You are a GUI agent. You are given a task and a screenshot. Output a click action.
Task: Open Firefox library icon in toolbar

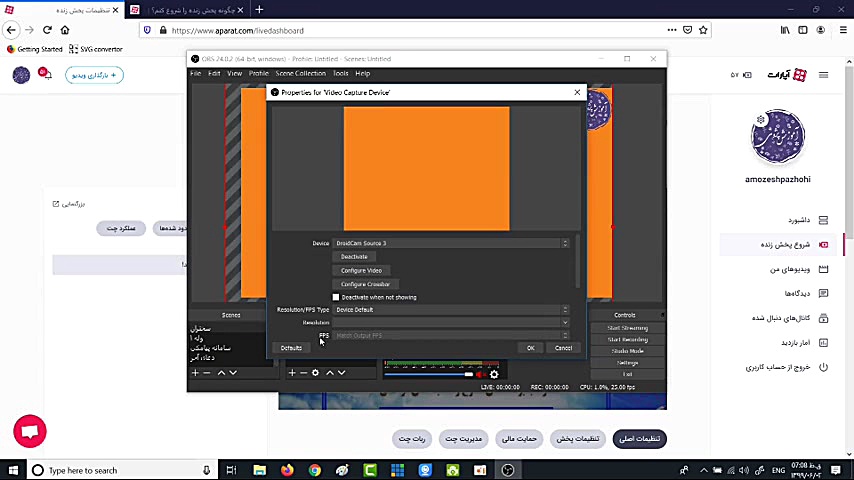tap(785, 30)
